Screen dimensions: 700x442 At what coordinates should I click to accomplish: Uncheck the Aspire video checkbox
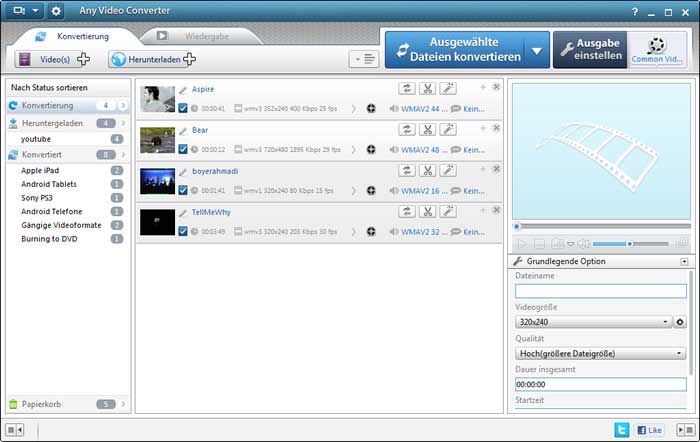pyautogui.click(x=183, y=108)
